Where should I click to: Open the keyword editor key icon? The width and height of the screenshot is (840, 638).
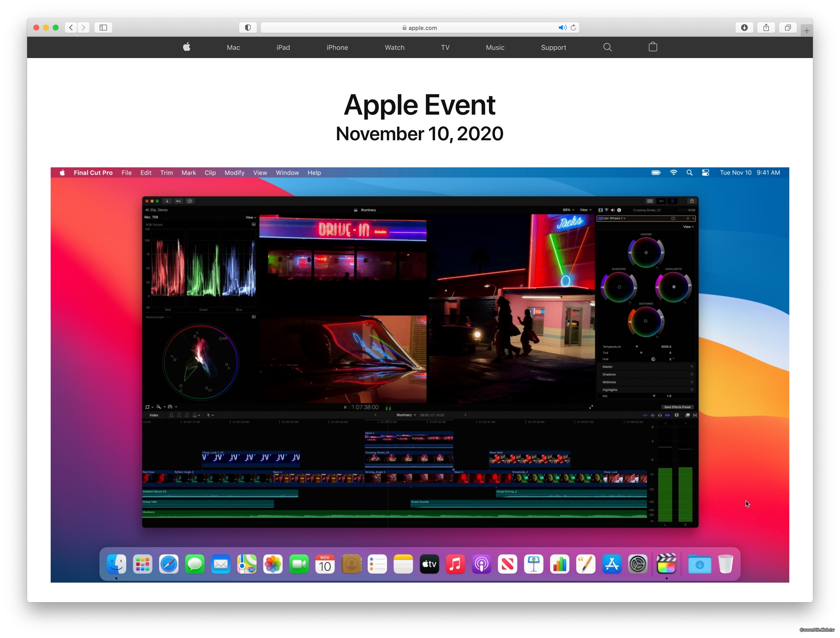click(x=178, y=201)
